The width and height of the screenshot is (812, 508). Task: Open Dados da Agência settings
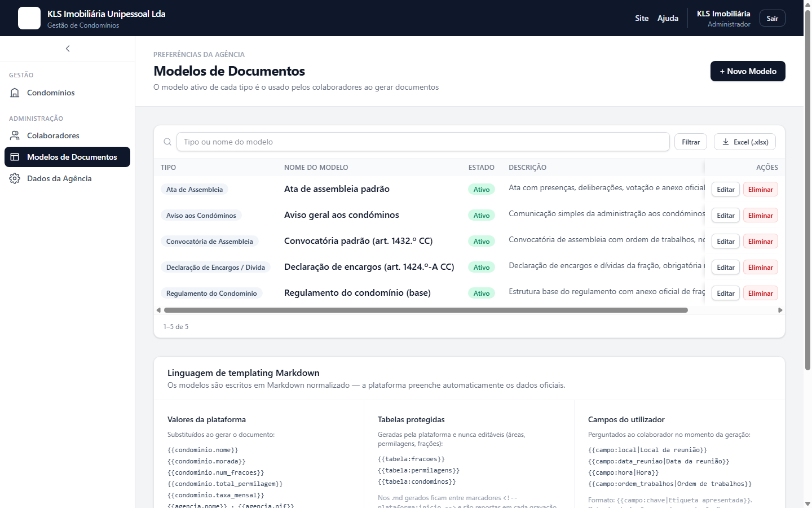coord(68,178)
